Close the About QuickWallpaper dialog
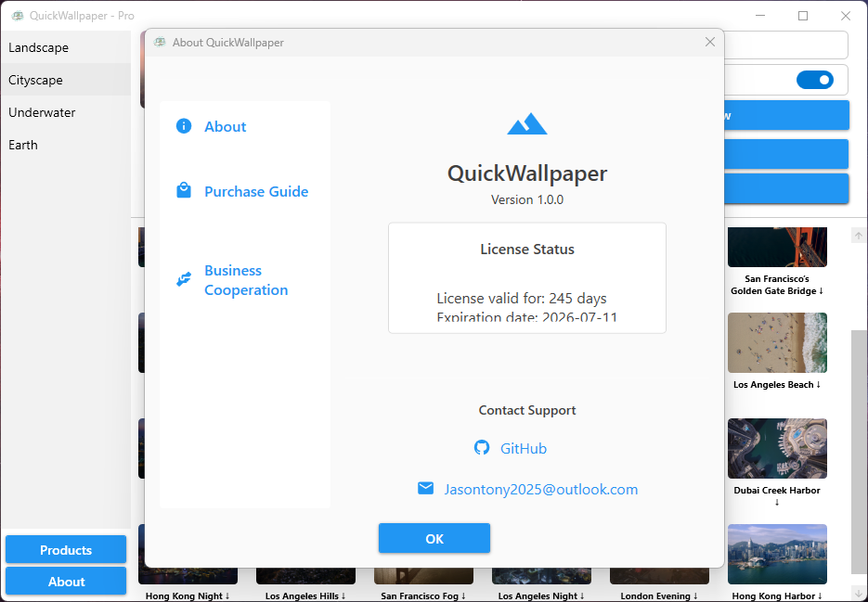This screenshot has height=602, width=868. (709, 42)
